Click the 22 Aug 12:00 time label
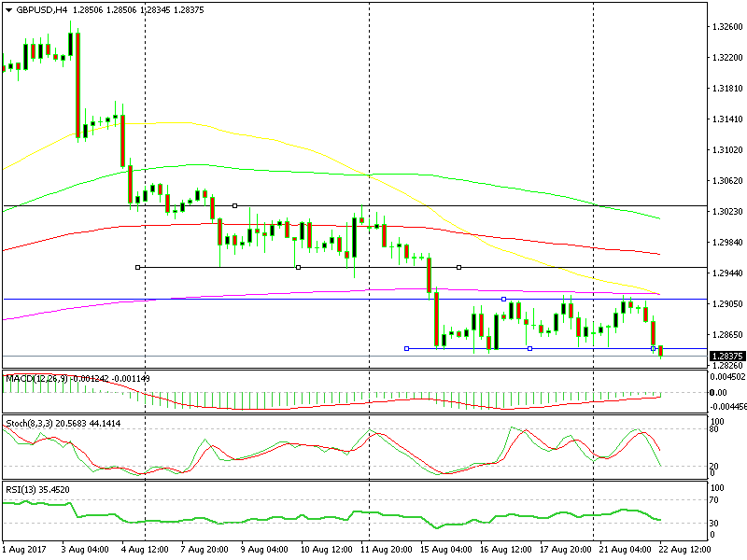 684,549
